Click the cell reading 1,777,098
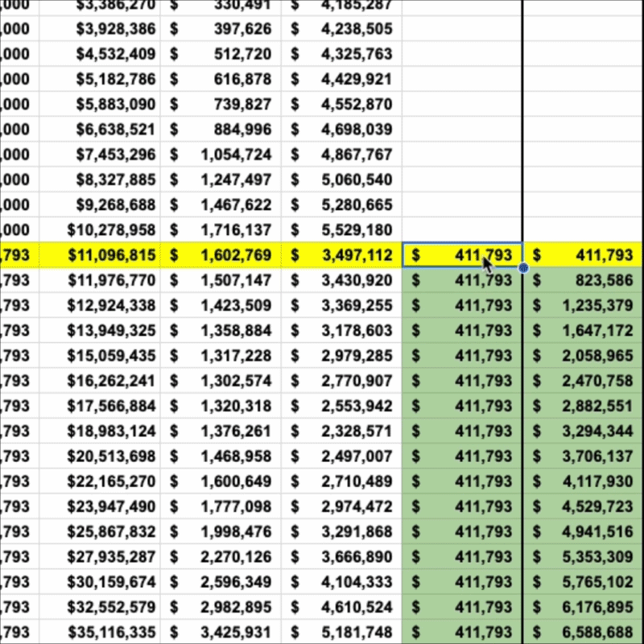Screen dimensions: 644x644 (x=221, y=506)
